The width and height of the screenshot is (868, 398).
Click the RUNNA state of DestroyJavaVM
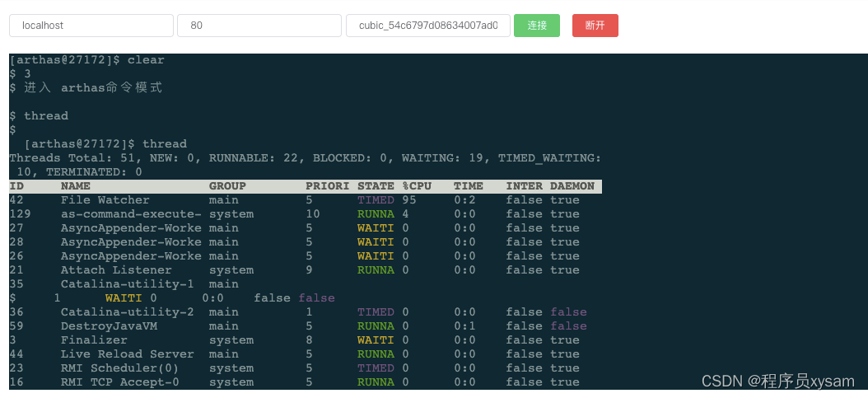(376, 326)
